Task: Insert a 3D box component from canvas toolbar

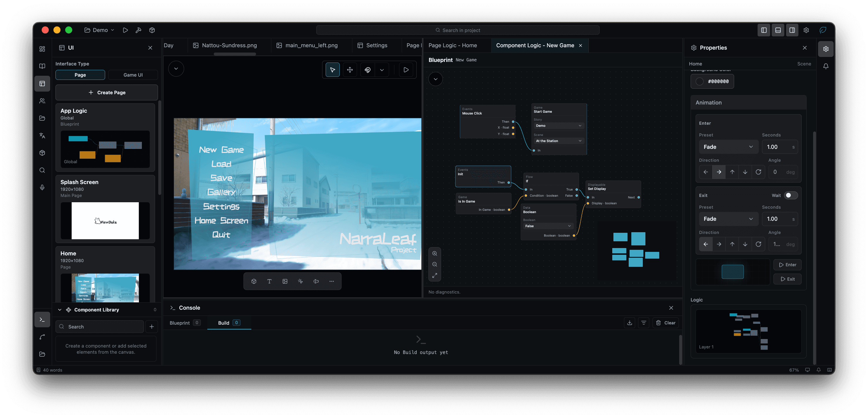Action: click(254, 281)
